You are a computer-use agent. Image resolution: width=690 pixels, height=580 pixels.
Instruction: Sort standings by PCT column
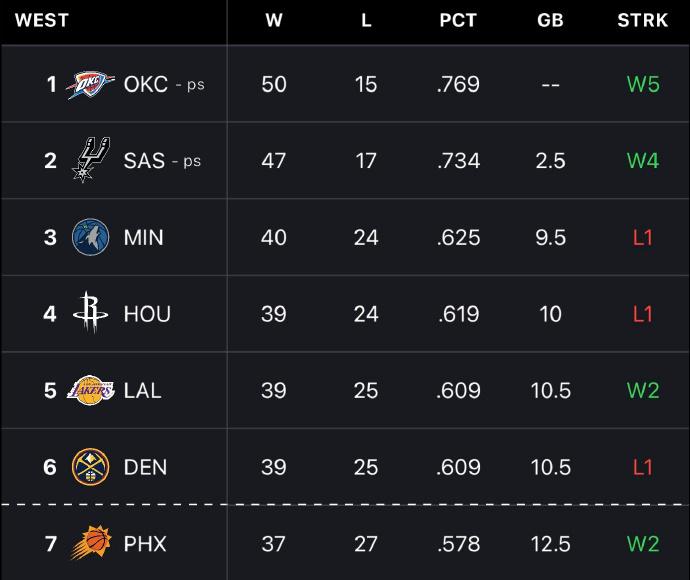click(458, 21)
